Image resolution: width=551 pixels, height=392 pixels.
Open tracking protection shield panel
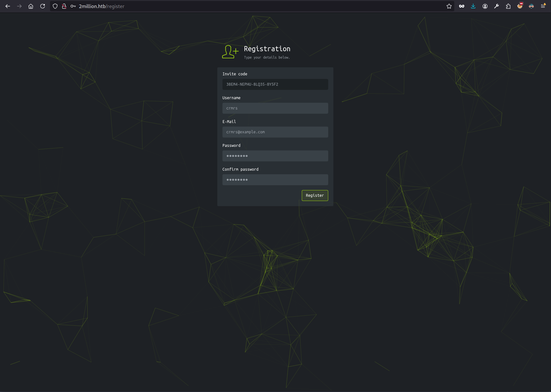55,6
